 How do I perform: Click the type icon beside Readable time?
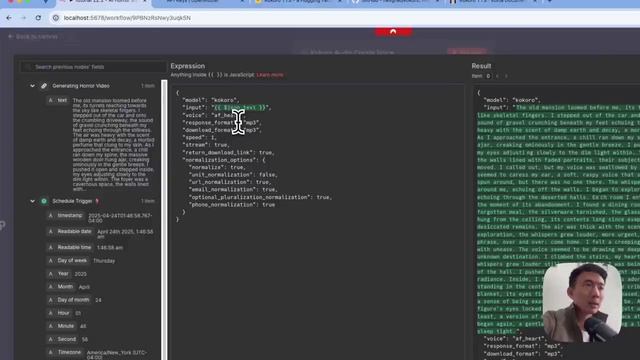click(x=51, y=247)
